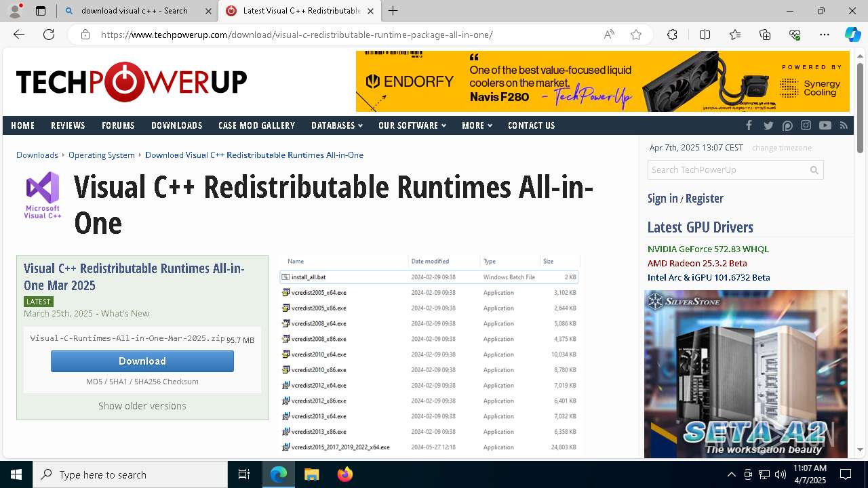This screenshot has height=488, width=868.
Task: Show hidden system tray icons chevron
Action: (731, 474)
